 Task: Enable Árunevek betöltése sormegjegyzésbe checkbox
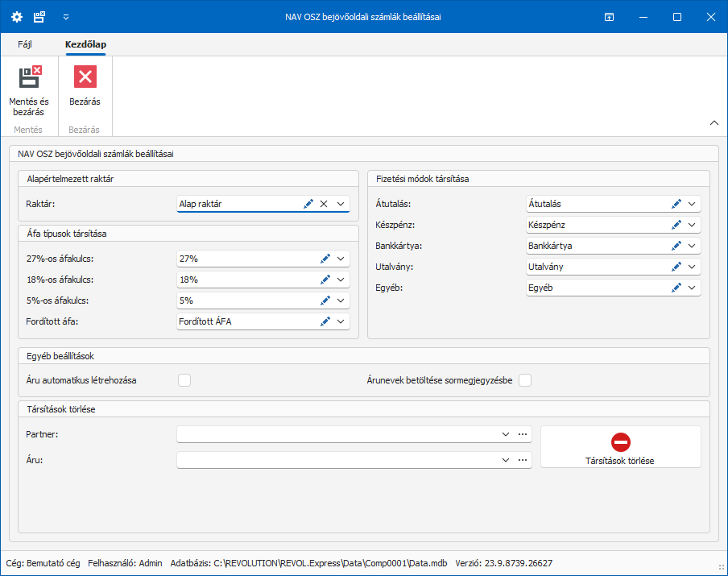525,380
